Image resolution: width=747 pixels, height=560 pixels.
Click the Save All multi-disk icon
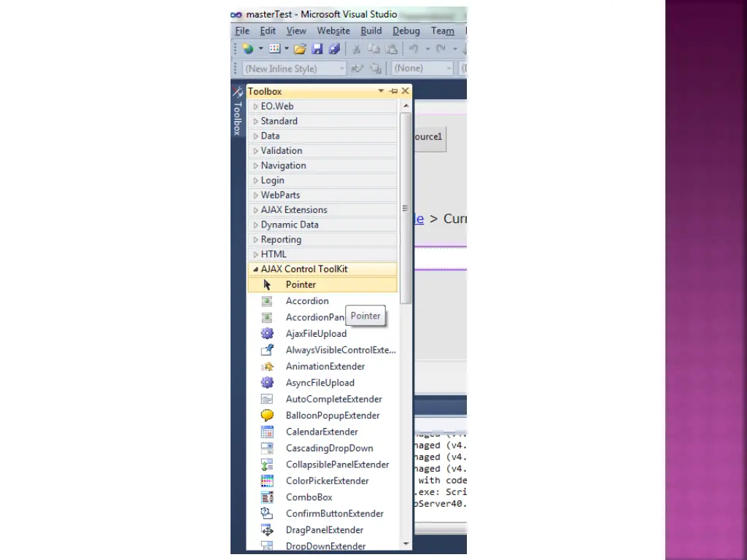tap(334, 49)
